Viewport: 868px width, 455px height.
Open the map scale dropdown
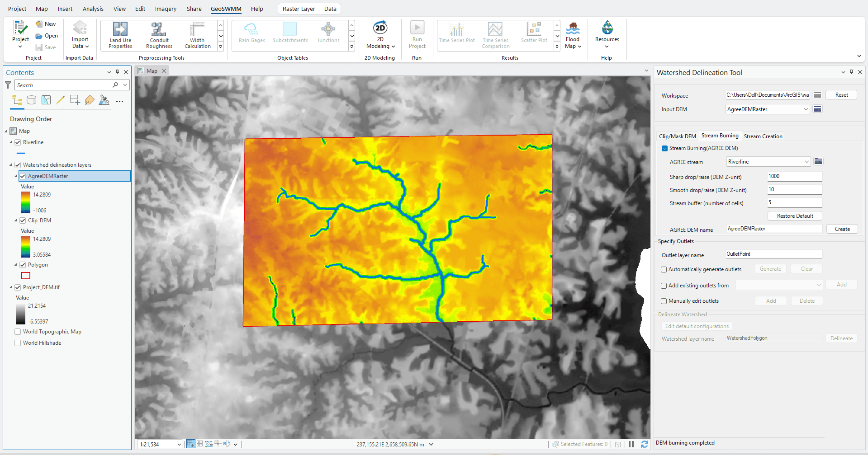click(x=179, y=445)
